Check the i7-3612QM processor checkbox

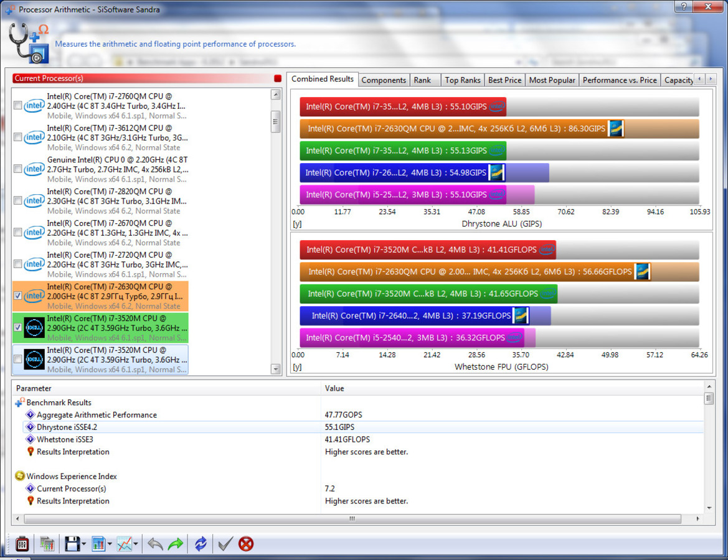click(x=17, y=138)
